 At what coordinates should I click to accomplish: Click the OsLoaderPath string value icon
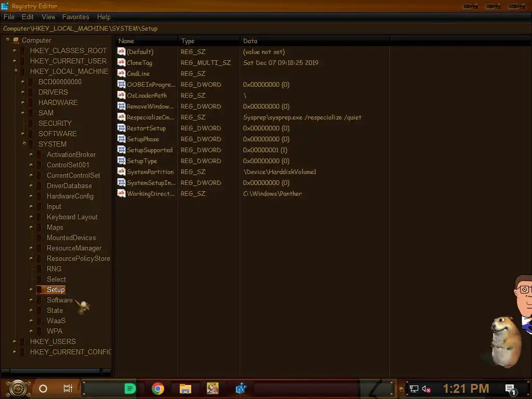121,95
